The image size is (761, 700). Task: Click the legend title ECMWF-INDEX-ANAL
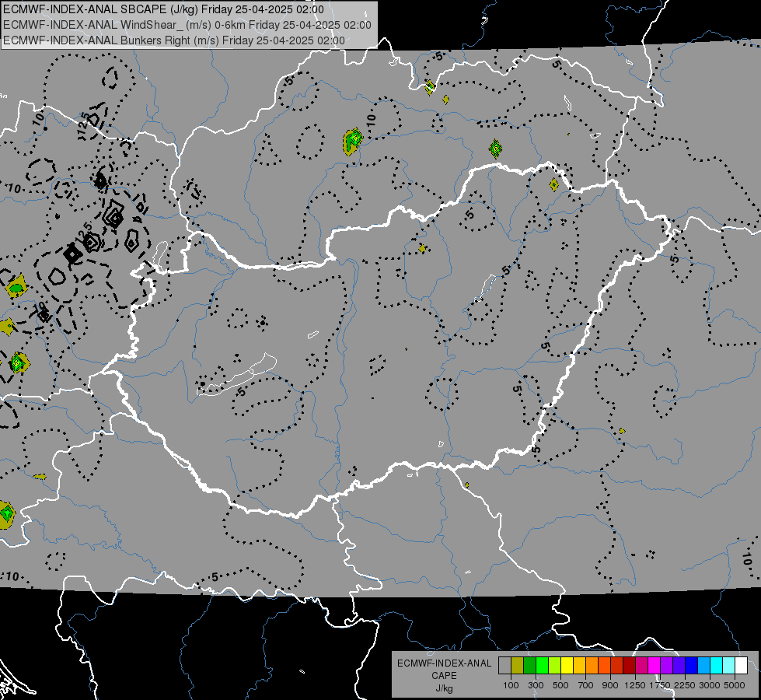click(x=444, y=663)
